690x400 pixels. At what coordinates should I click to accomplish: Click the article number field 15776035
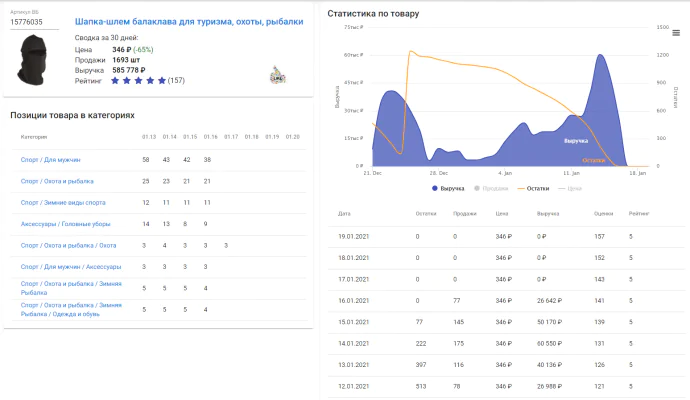(x=34, y=21)
